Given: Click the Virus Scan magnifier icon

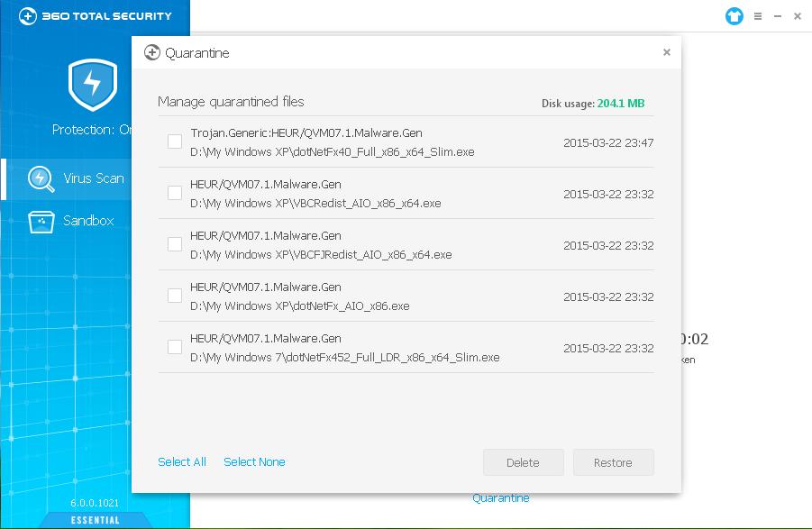Looking at the screenshot, I should pos(41,179).
